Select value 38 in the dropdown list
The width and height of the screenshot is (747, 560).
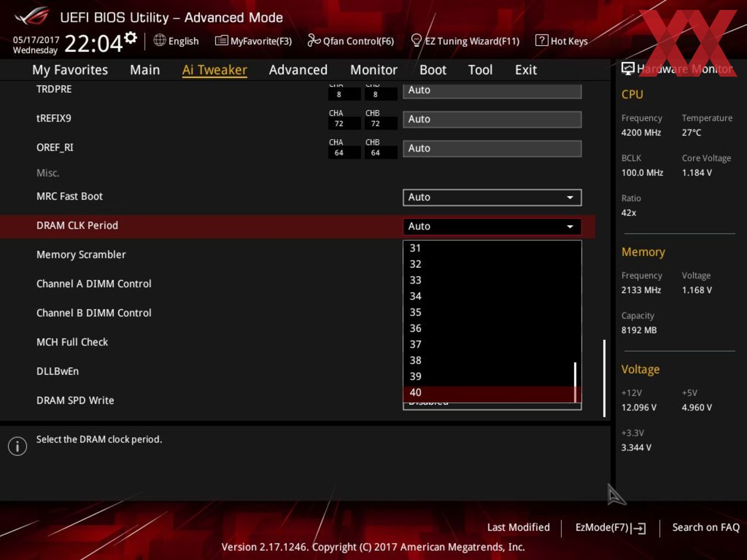tap(489, 360)
